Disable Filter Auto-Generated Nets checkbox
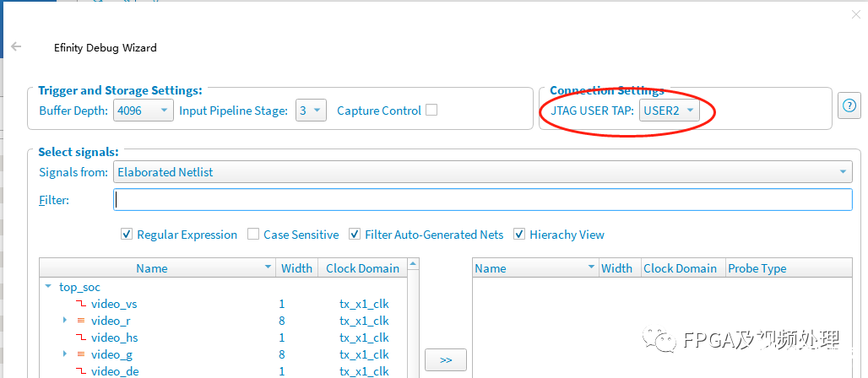This screenshot has height=378, width=868. [355, 235]
